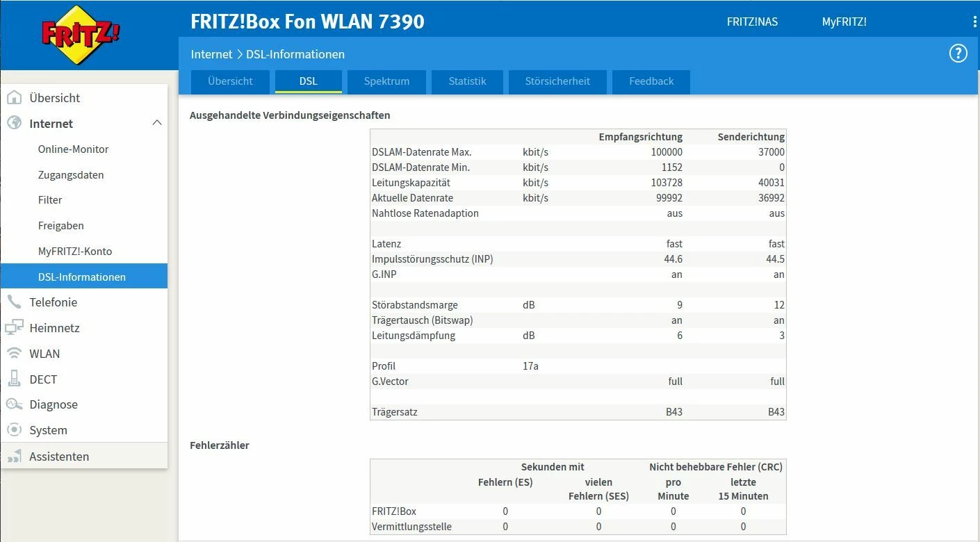Click the Übersicht house icon
Image resolution: width=980 pixels, height=542 pixels.
click(14, 98)
